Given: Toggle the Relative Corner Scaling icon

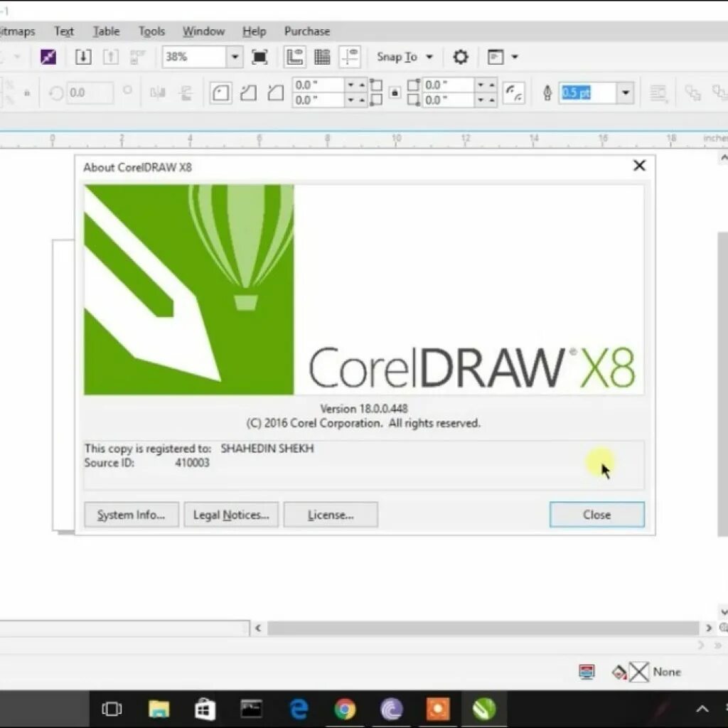Looking at the screenshot, I should point(514,93).
